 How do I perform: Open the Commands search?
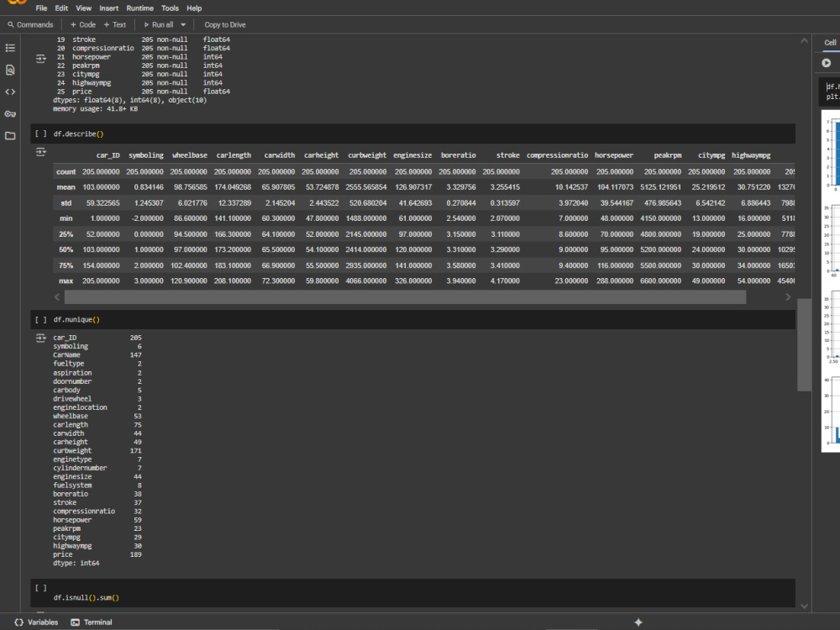click(x=30, y=24)
